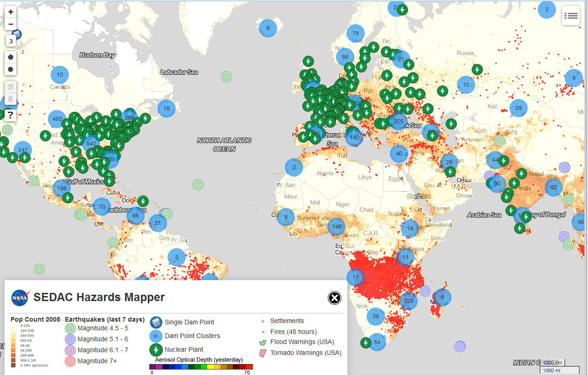This screenshot has width=588, height=375.
Task: Click the dam point tool icon below zoom controls
Action: pos(16,34)
